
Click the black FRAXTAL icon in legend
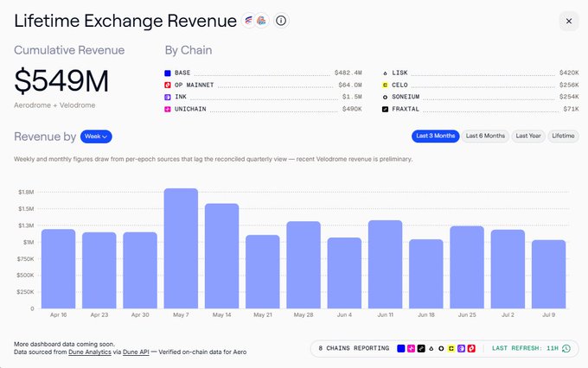point(385,109)
